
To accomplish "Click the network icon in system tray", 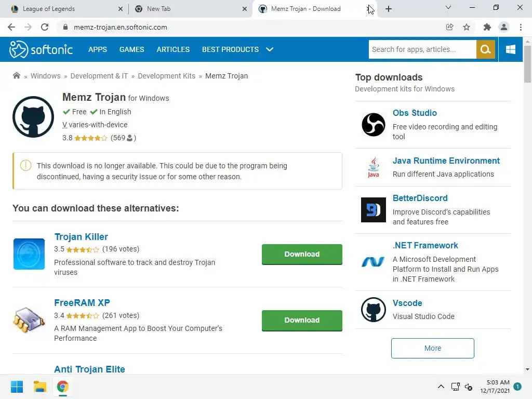I will tap(455, 387).
